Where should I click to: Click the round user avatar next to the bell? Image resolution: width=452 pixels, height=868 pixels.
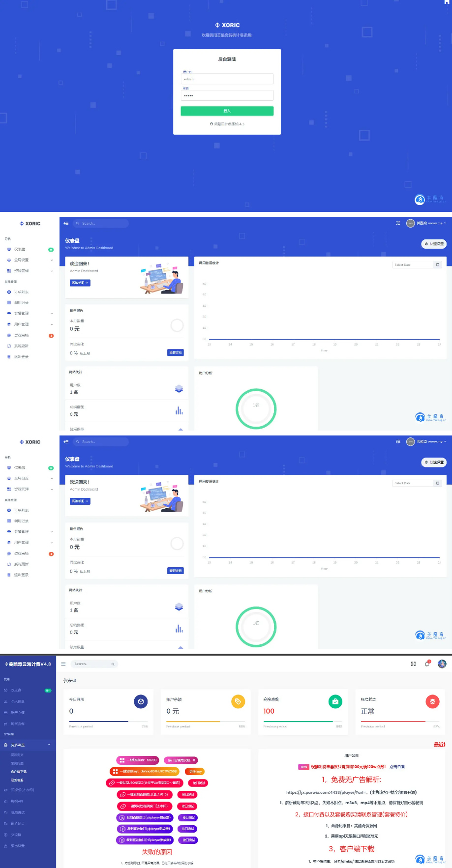point(442,664)
